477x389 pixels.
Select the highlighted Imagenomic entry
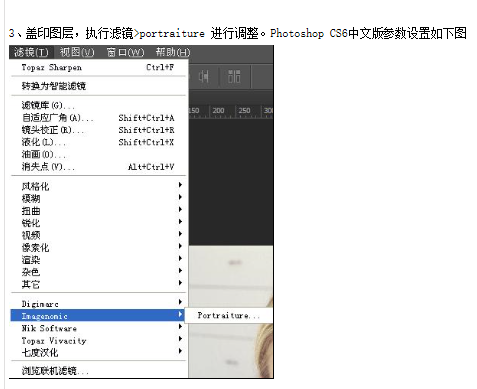point(98,316)
